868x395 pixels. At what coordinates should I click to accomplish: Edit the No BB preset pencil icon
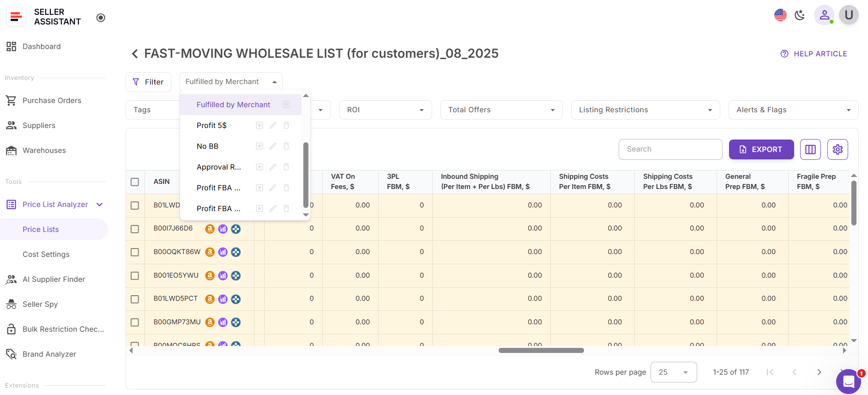click(x=273, y=146)
